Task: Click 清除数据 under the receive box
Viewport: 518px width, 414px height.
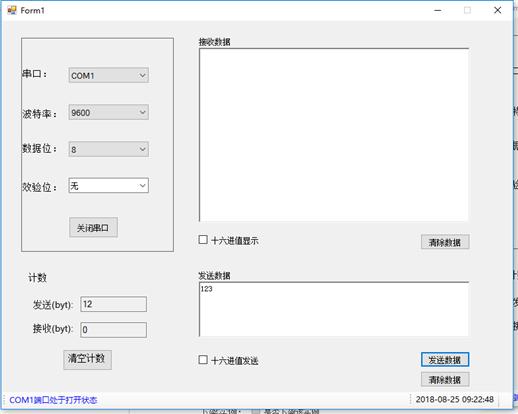Action: tap(445, 242)
